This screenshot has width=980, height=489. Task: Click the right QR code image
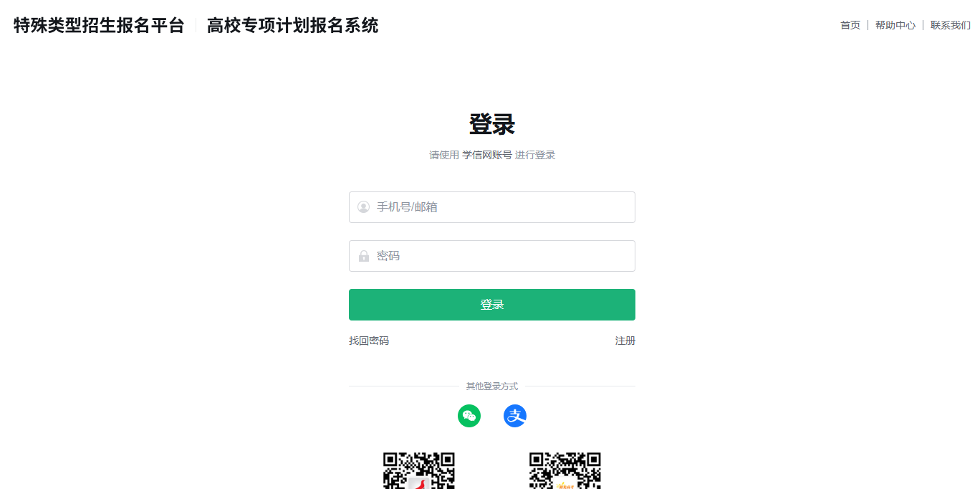(565, 470)
